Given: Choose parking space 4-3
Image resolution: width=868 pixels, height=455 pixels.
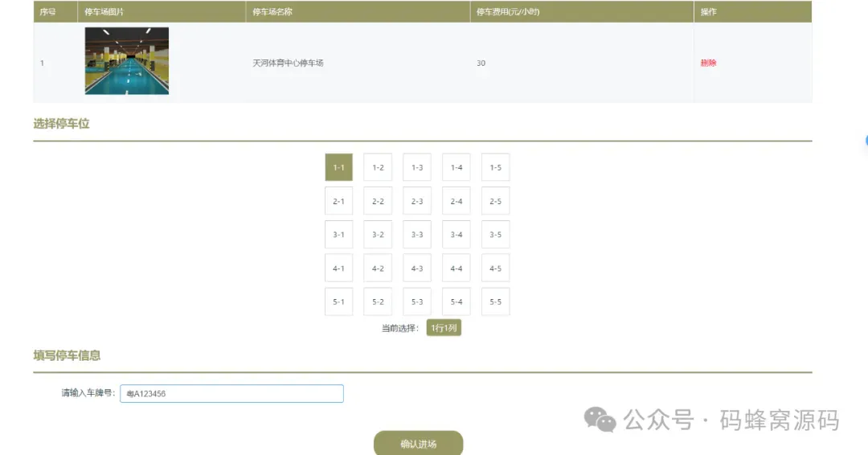Looking at the screenshot, I should (x=417, y=268).
